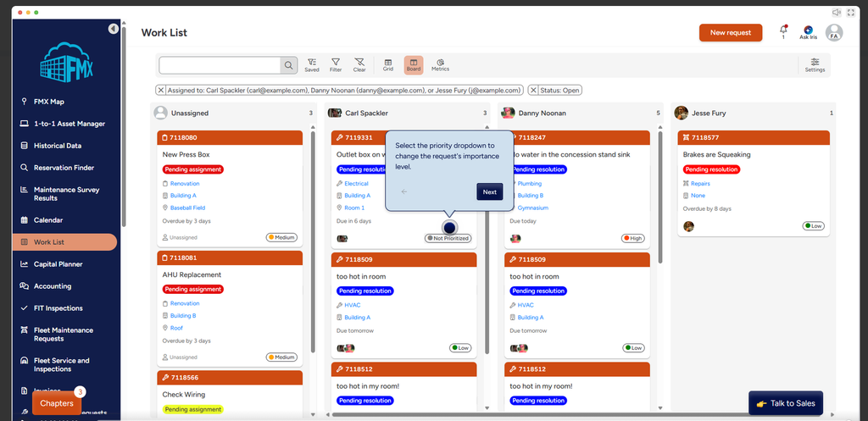The height and width of the screenshot is (421, 868).
Task: Click board horizontal scrollbar
Action: click(576, 414)
